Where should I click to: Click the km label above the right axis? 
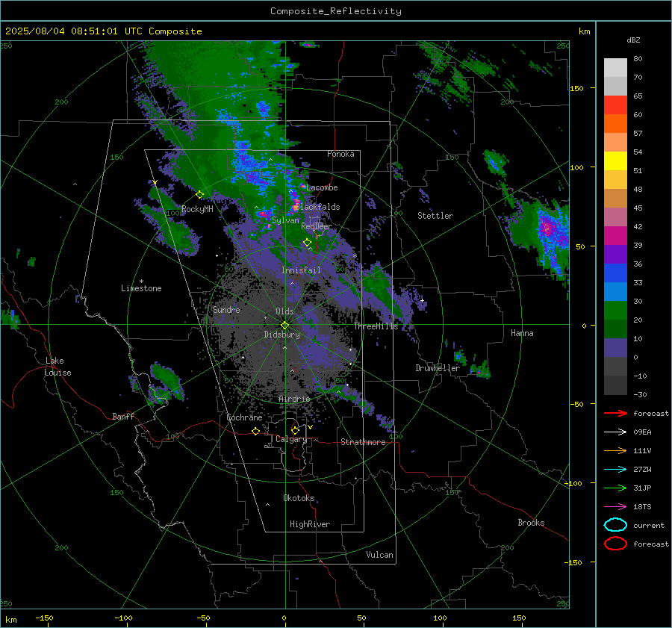[584, 31]
